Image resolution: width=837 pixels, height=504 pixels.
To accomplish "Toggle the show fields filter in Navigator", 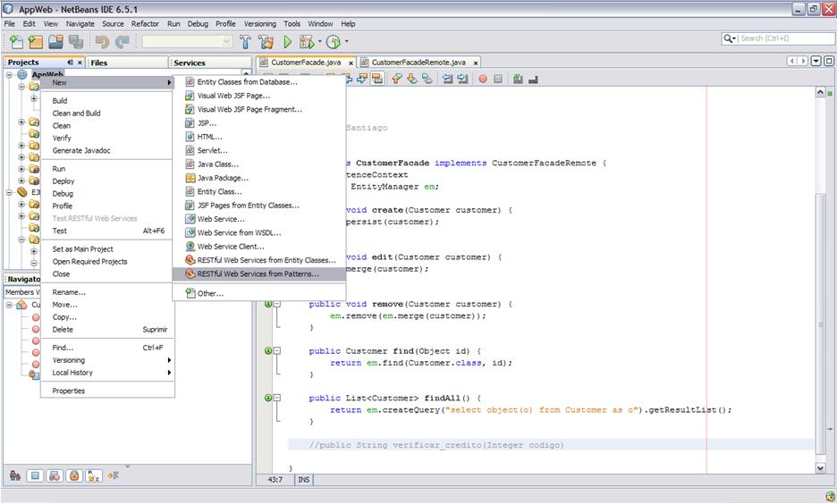I will pyautogui.click(x=34, y=476).
